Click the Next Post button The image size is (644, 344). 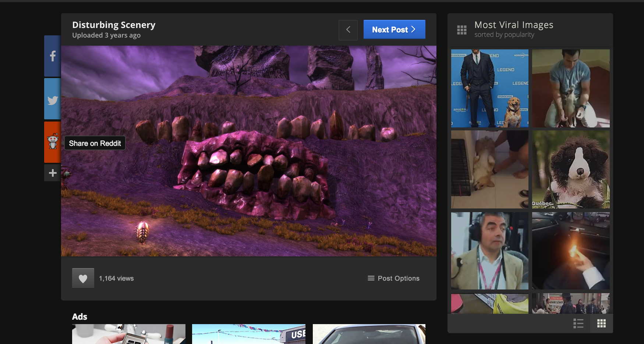coord(394,29)
